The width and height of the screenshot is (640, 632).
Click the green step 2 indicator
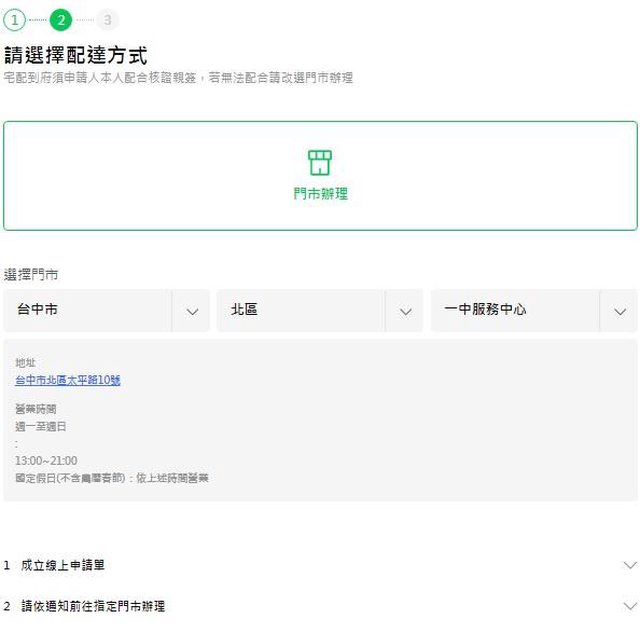(61, 20)
